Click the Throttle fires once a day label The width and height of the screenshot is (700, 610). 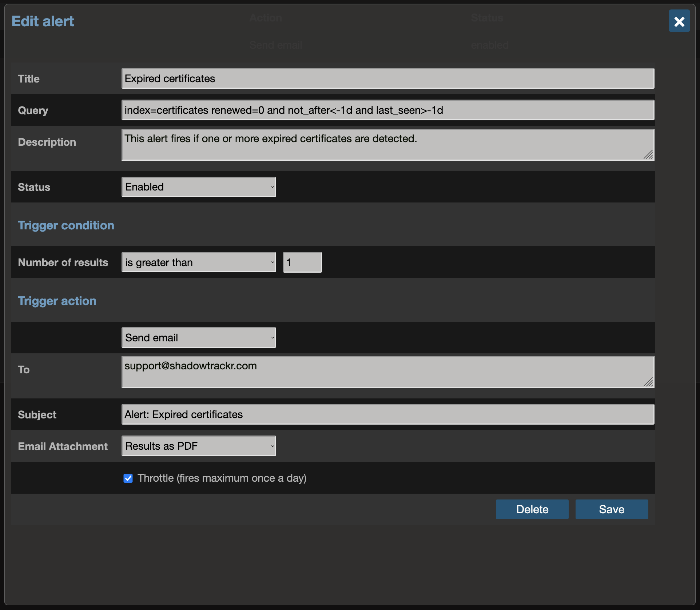click(222, 478)
